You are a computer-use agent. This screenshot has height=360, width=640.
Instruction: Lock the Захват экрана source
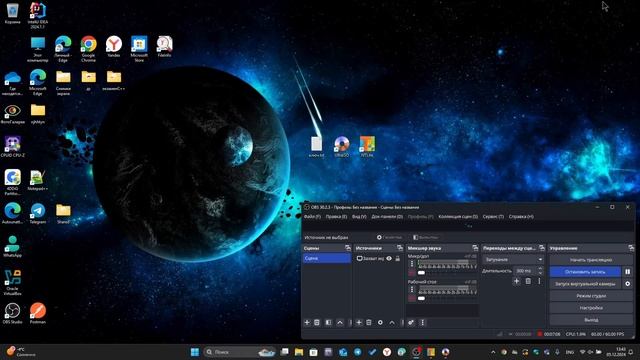point(398,258)
